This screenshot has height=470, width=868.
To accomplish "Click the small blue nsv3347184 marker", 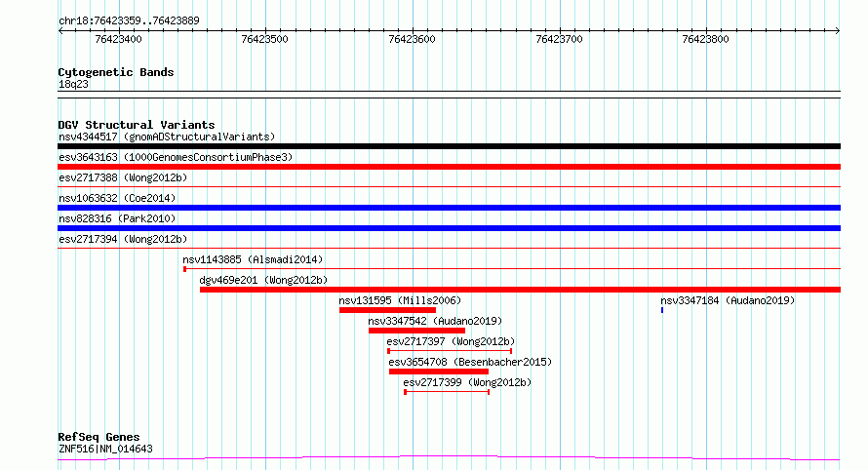I will 662,310.
